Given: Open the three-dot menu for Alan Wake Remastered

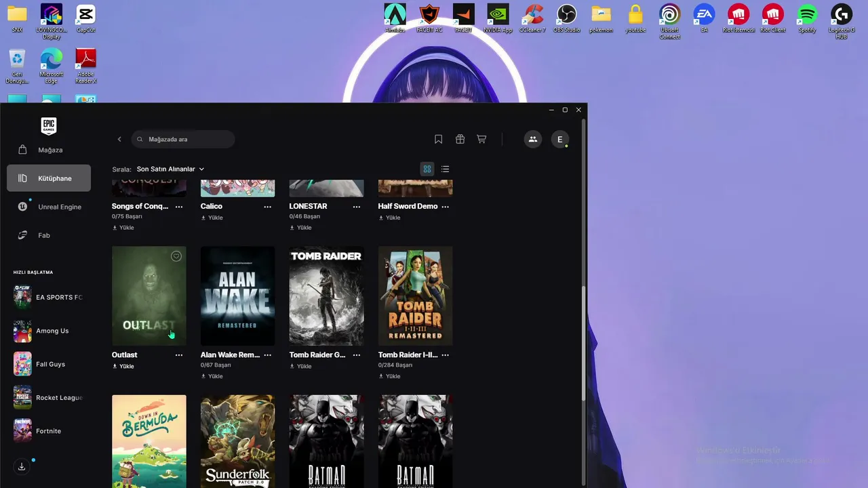Looking at the screenshot, I should pos(268,355).
